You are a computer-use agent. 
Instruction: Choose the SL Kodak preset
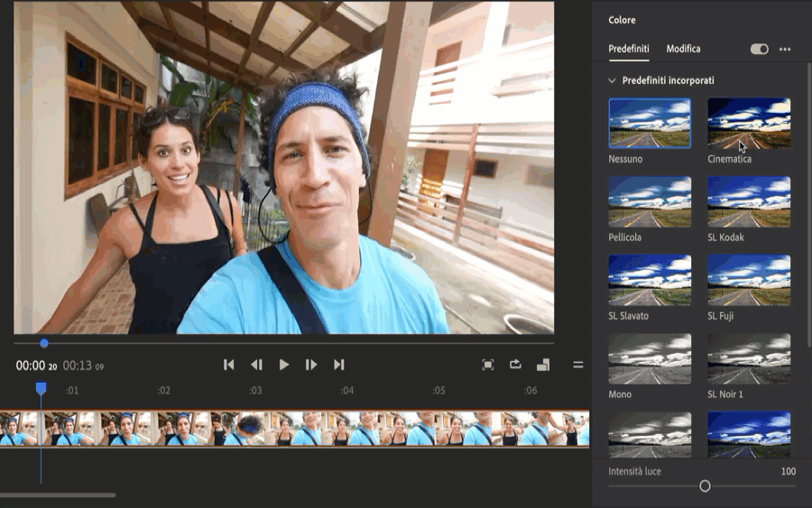749,201
